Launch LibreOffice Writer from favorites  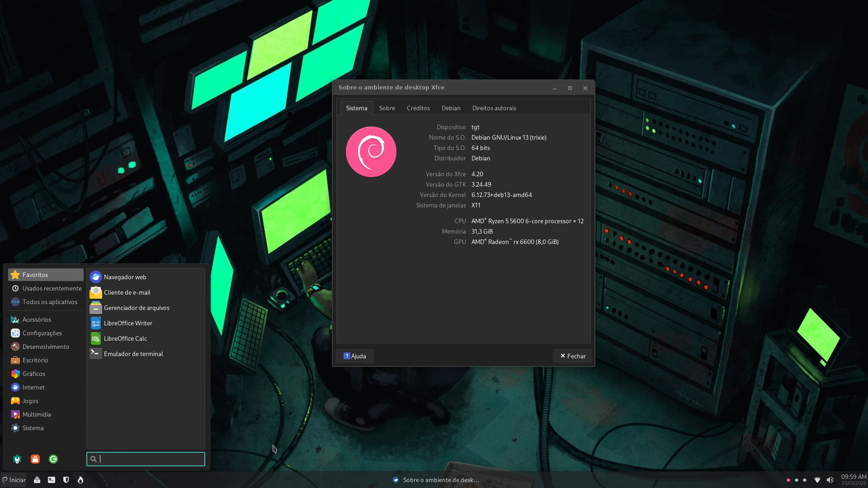click(128, 323)
